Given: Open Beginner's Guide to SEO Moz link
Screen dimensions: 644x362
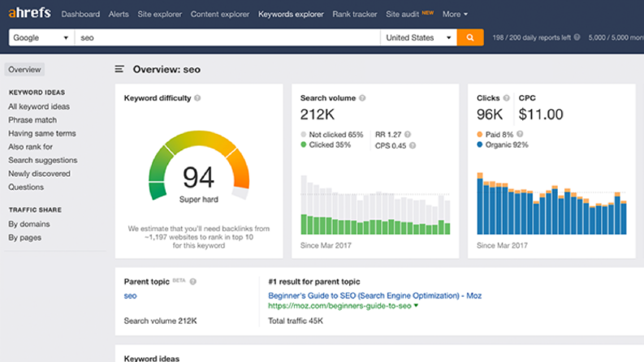Looking at the screenshot, I should 374,295.
